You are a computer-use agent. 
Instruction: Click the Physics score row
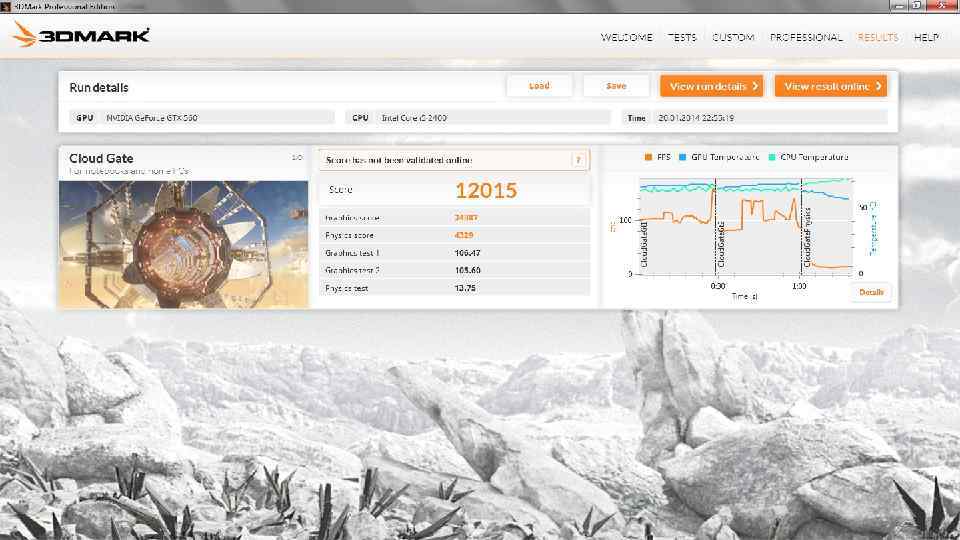coord(454,235)
